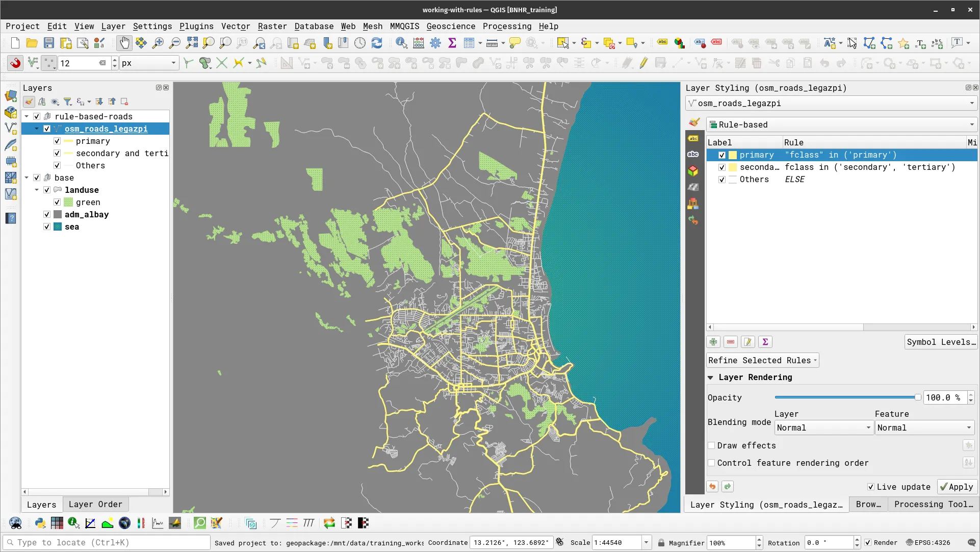This screenshot has width=980, height=552.
Task: Click the Apply button
Action: 957,487
